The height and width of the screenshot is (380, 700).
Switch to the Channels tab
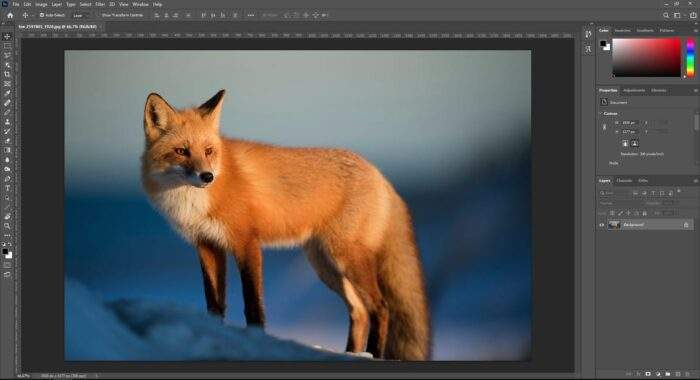click(x=624, y=181)
